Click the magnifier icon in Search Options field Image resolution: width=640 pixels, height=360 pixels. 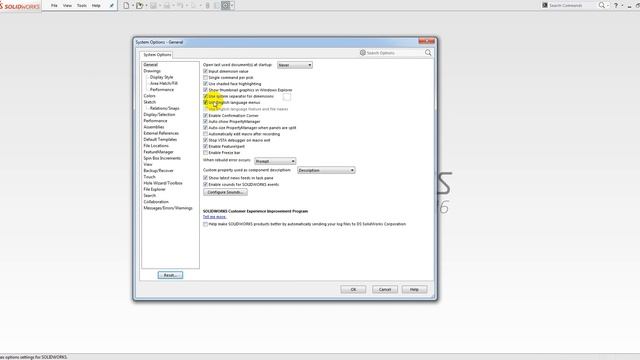click(428, 53)
